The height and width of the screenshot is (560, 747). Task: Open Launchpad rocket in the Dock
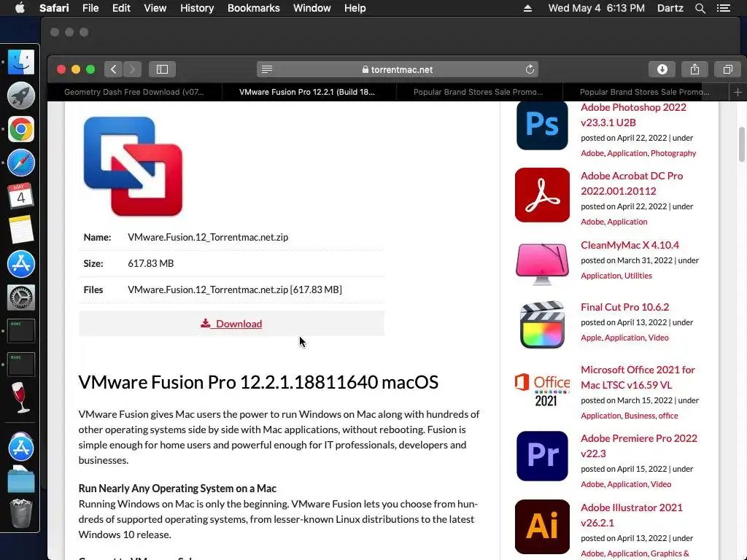point(21,96)
